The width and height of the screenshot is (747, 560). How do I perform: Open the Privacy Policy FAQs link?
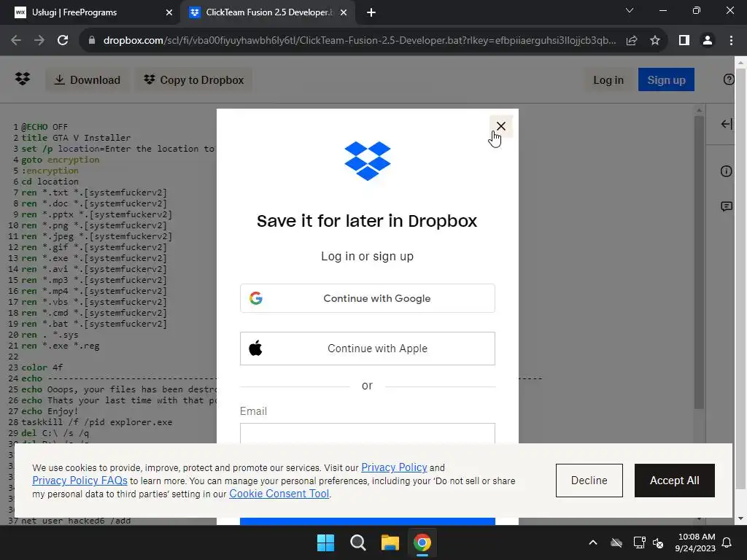click(x=80, y=481)
